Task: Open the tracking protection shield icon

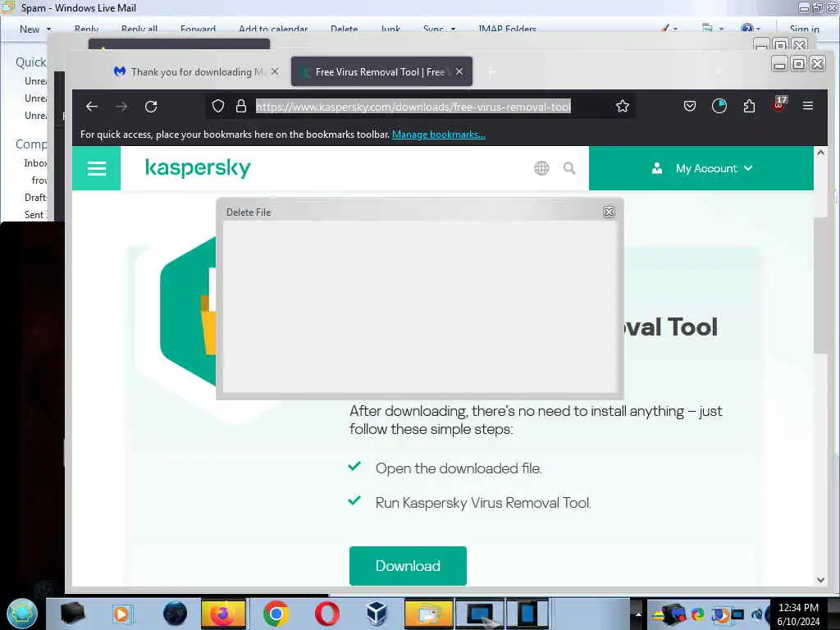Action: coord(218,106)
